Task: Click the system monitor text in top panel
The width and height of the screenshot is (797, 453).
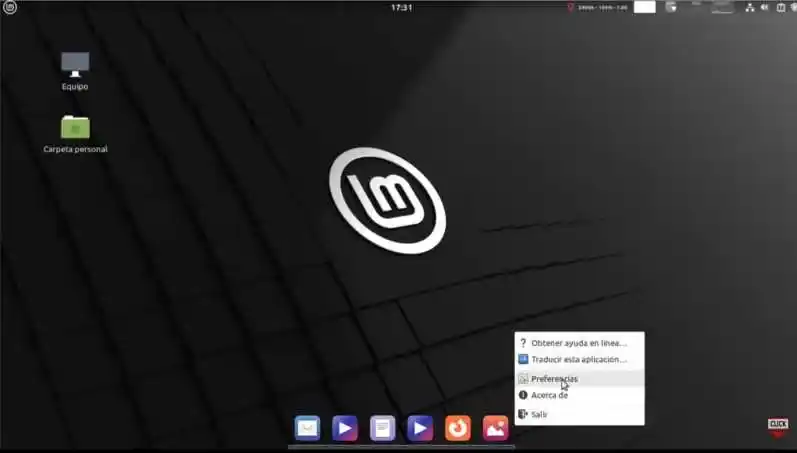Action: coord(603,8)
